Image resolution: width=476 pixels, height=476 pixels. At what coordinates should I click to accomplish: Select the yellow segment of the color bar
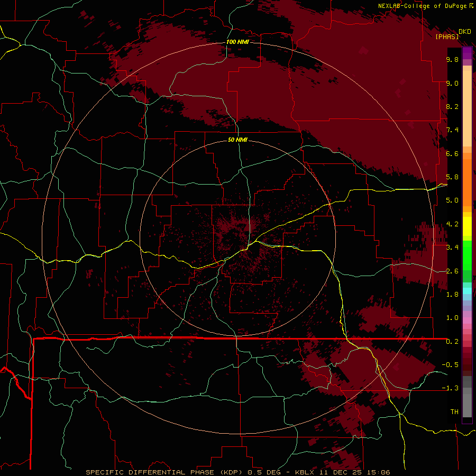467,227
